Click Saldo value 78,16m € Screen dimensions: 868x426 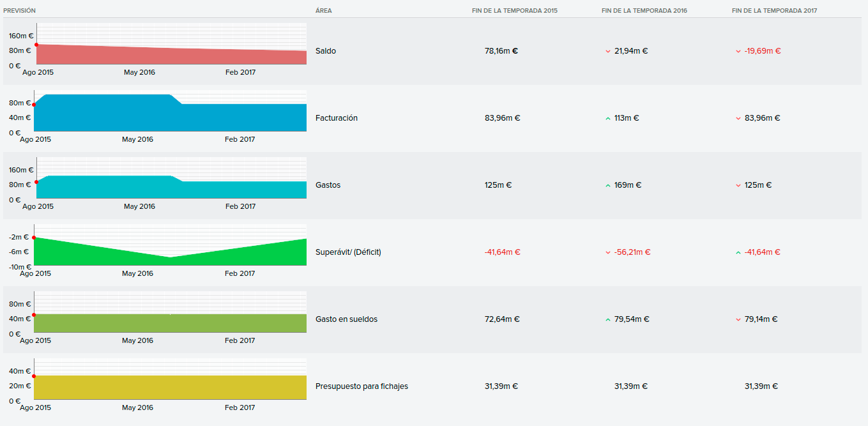[501, 51]
